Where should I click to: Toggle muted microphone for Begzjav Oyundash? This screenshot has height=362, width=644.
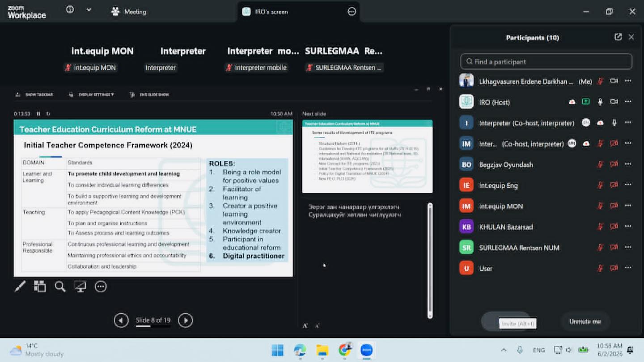pyautogui.click(x=600, y=164)
